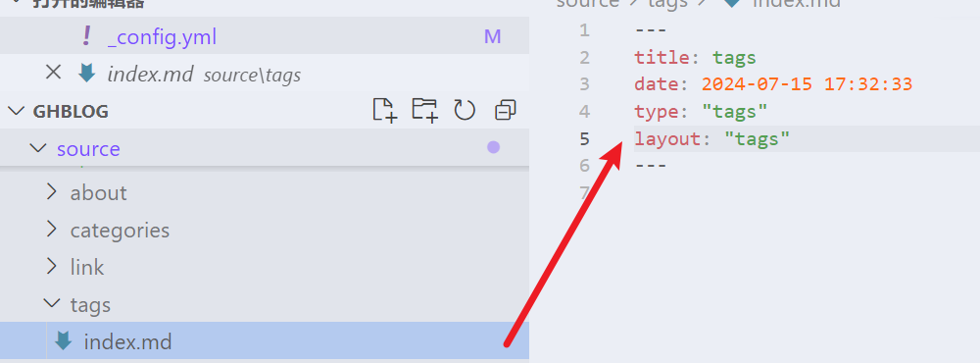The width and height of the screenshot is (980, 363).
Task: Click the GHBLOG section title
Action: (x=71, y=112)
